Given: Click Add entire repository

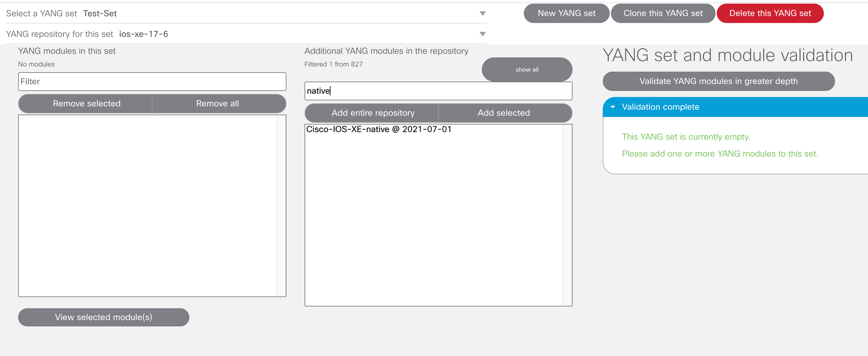Looking at the screenshot, I should tap(373, 113).
